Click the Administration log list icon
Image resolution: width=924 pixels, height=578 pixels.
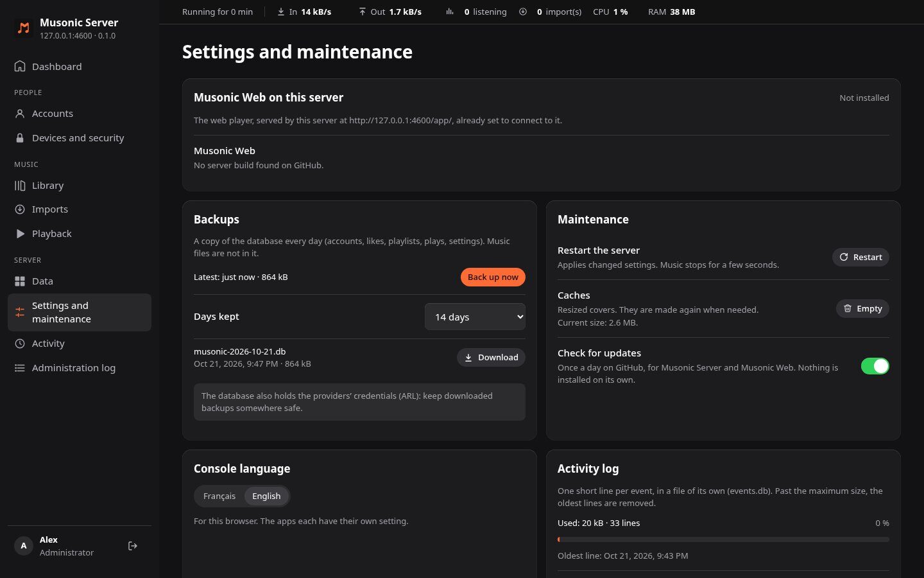pos(20,368)
